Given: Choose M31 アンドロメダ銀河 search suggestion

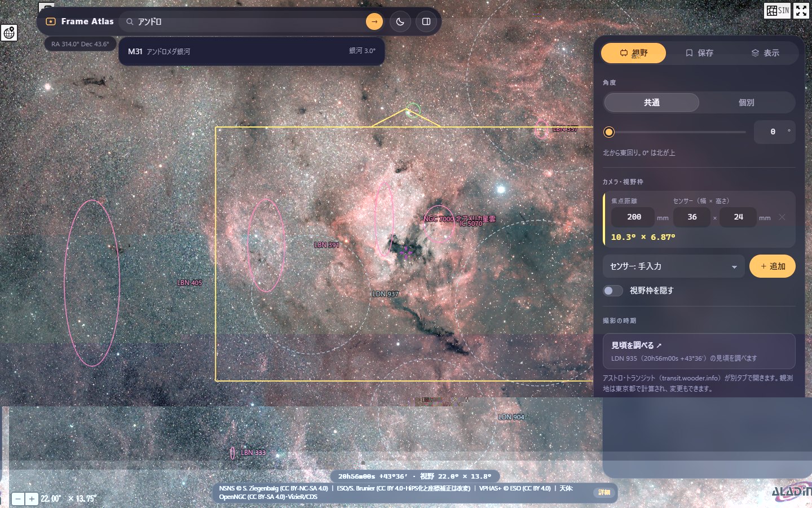Looking at the screenshot, I should (251, 51).
